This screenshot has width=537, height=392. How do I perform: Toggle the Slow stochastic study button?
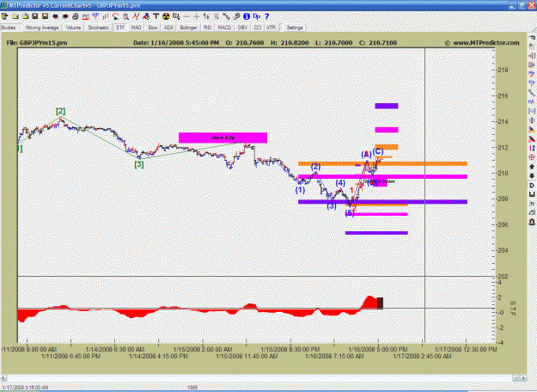[x=153, y=28]
